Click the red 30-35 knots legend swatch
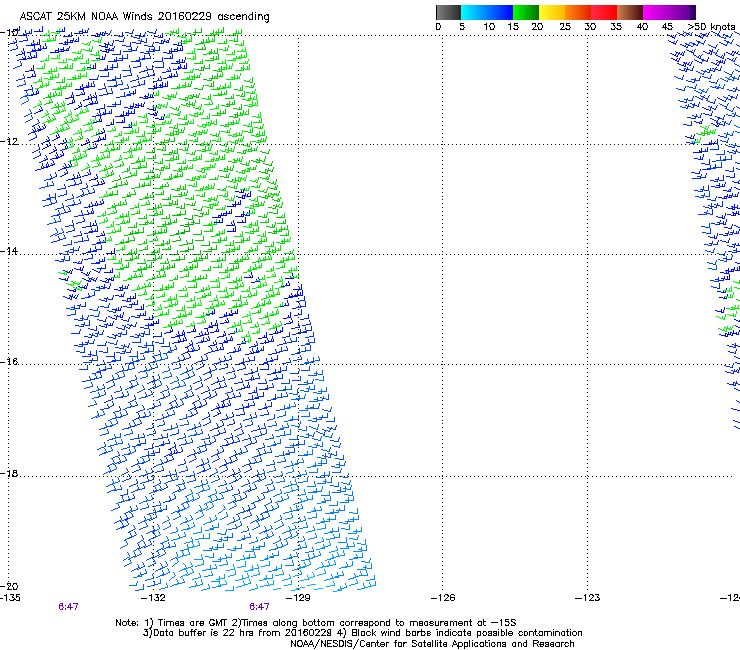Image resolution: width=740 pixels, height=650 pixels. coord(604,12)
